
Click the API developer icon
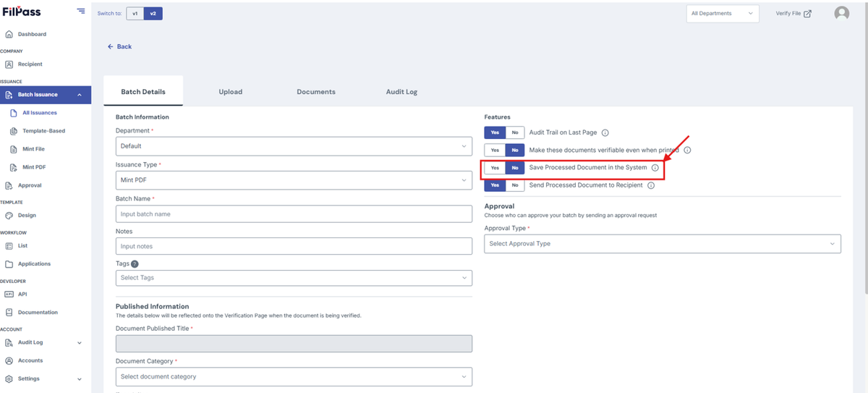[x=9, y=294]
